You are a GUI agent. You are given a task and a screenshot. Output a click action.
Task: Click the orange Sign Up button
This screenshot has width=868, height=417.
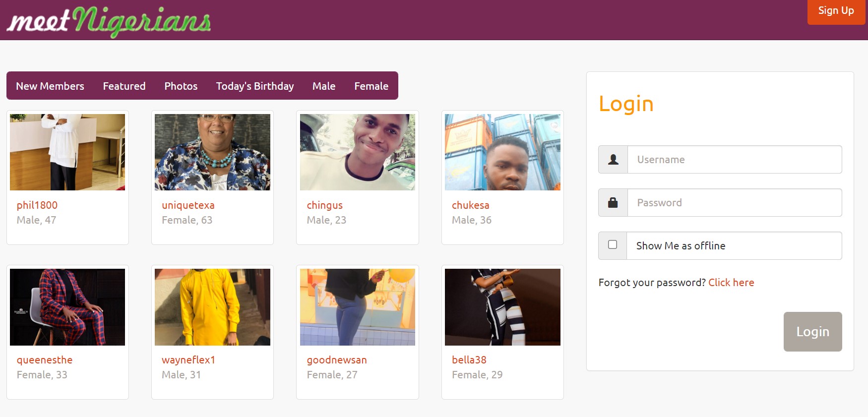tap(836, 11)
